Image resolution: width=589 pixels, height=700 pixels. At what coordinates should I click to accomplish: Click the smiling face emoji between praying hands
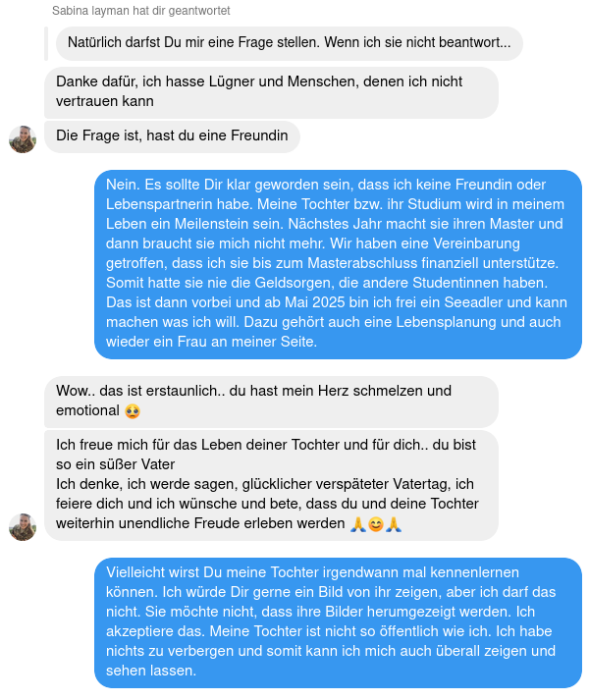point(376,523)
